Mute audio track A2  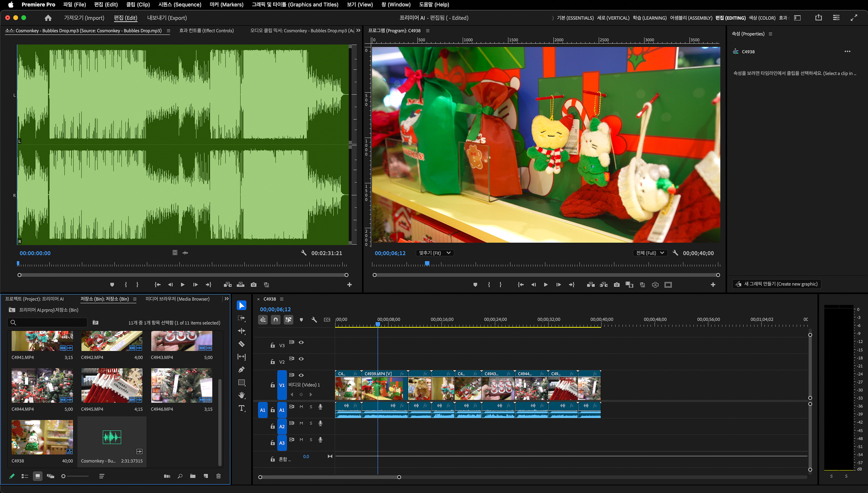click(301, 423)
